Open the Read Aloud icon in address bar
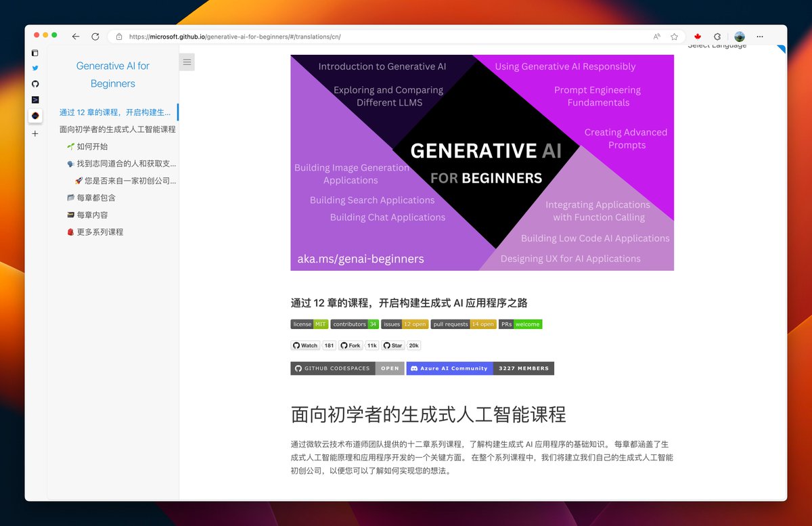This screenshot has height=526, width=812. tap(657, 37)
